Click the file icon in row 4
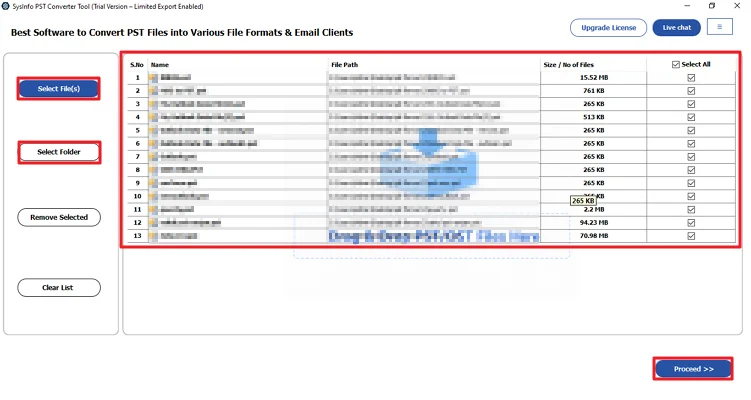This screenshot has width=751, height=400. 153,117
